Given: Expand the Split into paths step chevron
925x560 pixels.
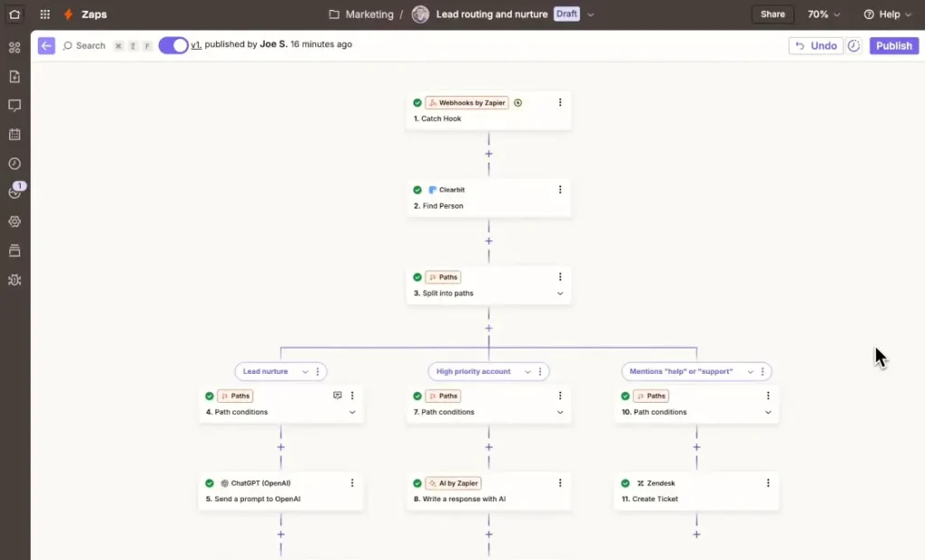Looking at the screenshot, I should coord(560,294).
